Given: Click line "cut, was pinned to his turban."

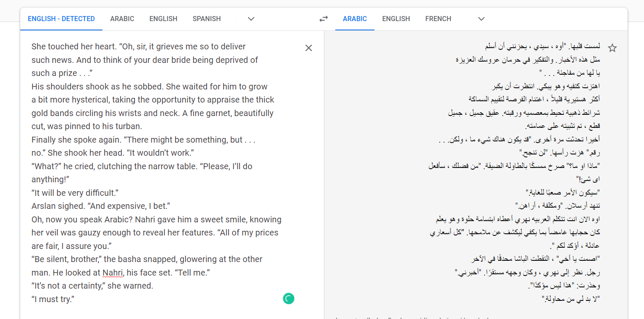Looking at the screenshot, I should coord(87,126).
